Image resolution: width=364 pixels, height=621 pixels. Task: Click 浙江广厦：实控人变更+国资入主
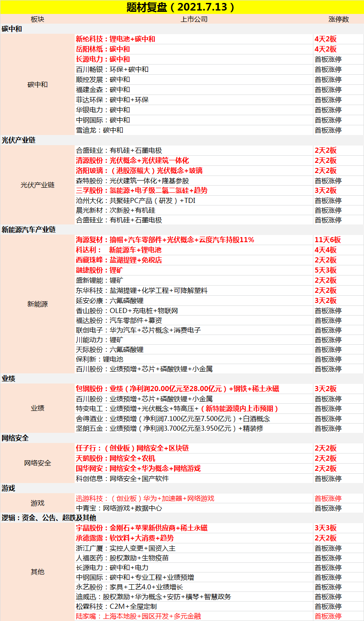tap(126, 548)
